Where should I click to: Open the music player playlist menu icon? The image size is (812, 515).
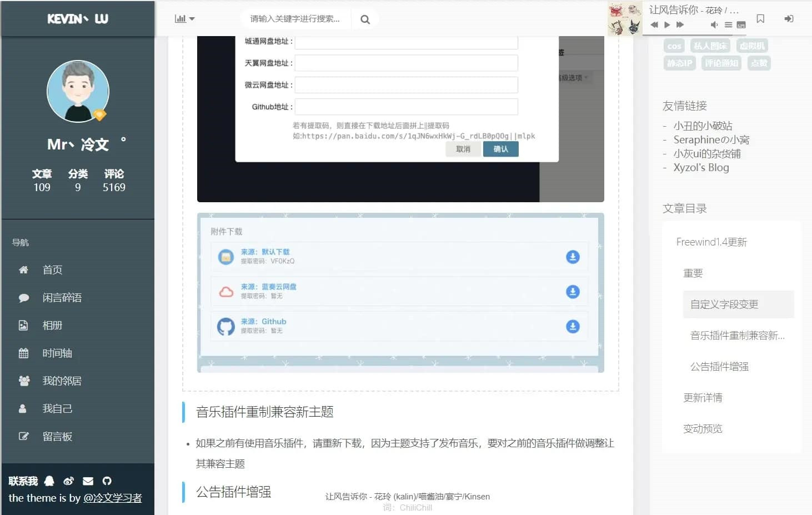coord(728,25)
